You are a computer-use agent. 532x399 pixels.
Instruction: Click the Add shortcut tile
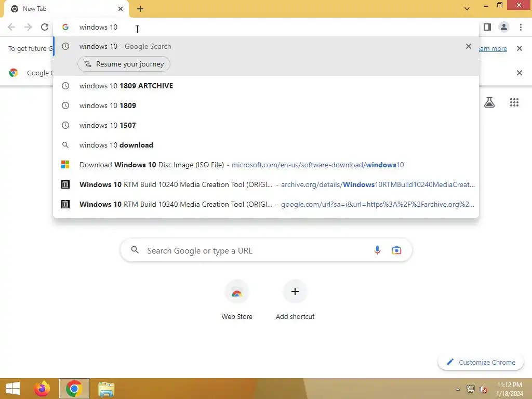point(295,300)
